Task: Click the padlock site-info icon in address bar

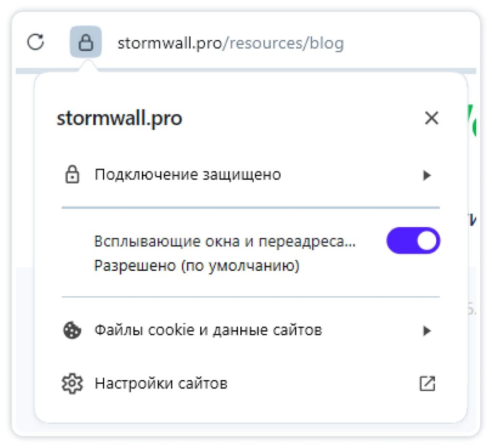Action: pyautogui.click(x=86, y=42)
